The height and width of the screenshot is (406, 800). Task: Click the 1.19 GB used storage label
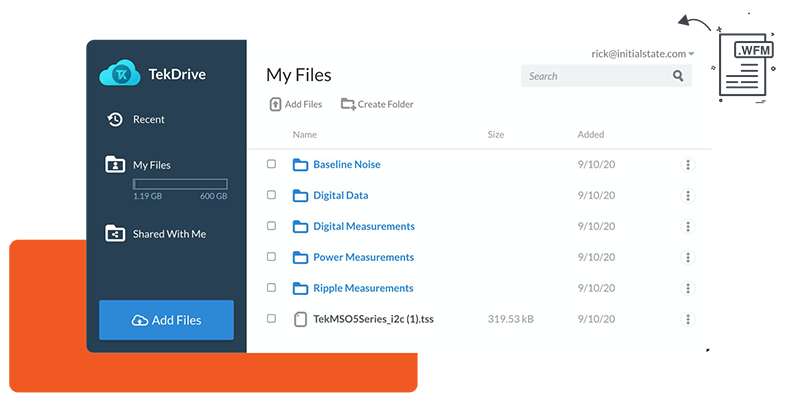[147, 196]
